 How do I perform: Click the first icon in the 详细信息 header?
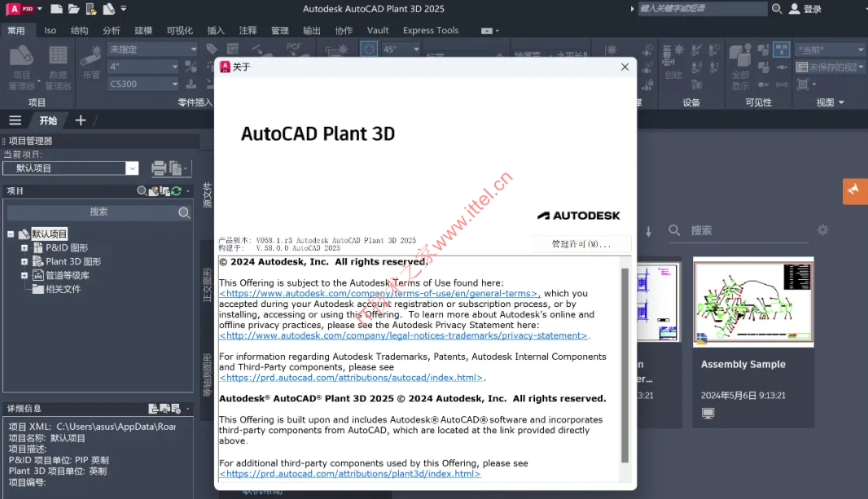pos(153,409)
